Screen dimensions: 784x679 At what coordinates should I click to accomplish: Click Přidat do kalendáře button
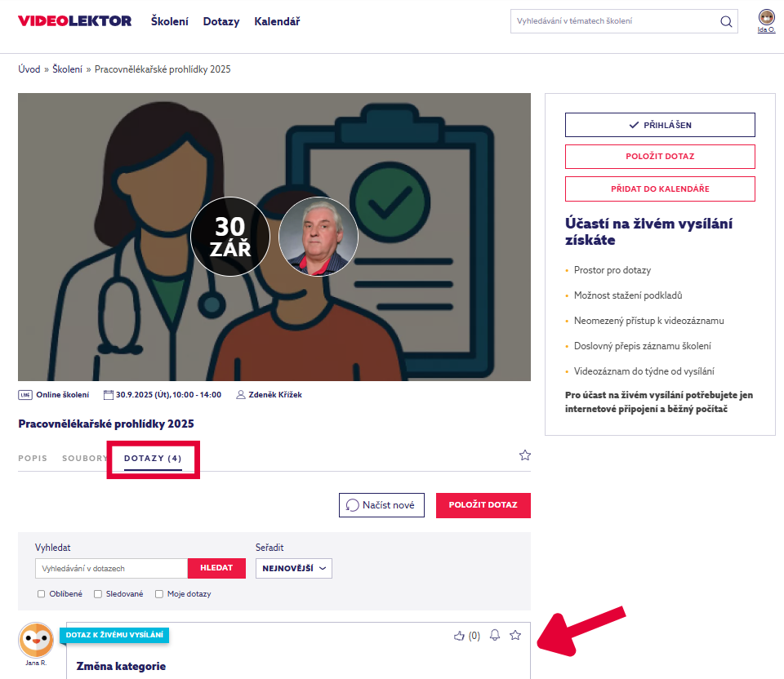[x=660, y=189]
